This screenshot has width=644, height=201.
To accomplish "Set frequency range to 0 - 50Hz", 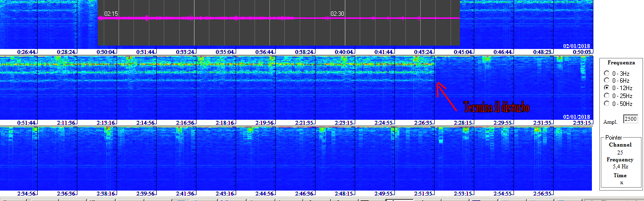I will click(606, 103).
